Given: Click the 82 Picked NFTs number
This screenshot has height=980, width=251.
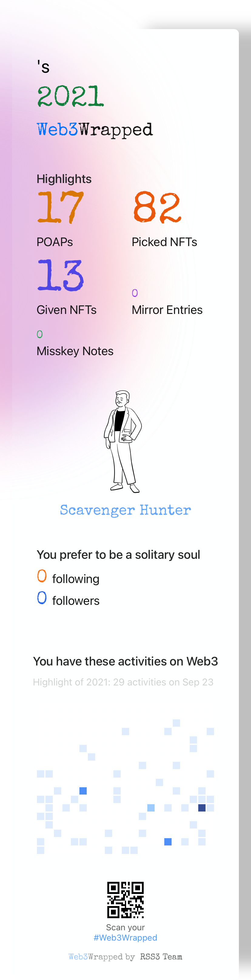Looking at the screenshot, I should 157,207.
